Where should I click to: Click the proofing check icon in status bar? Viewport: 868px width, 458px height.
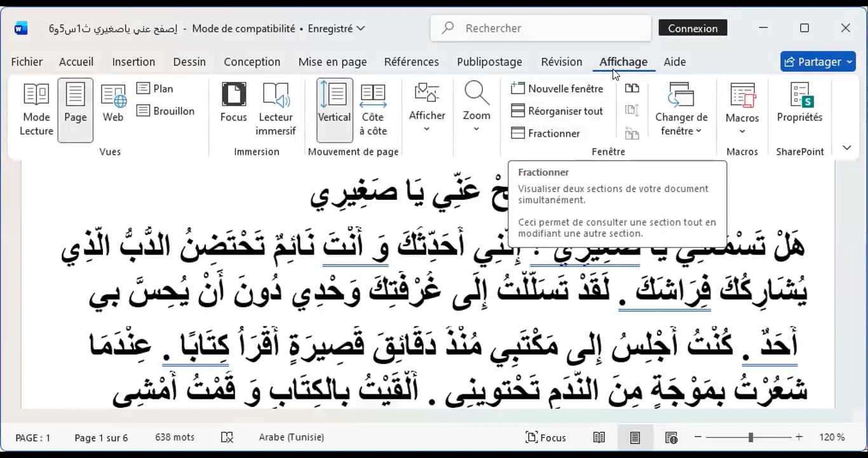click(x=227, y=438)
